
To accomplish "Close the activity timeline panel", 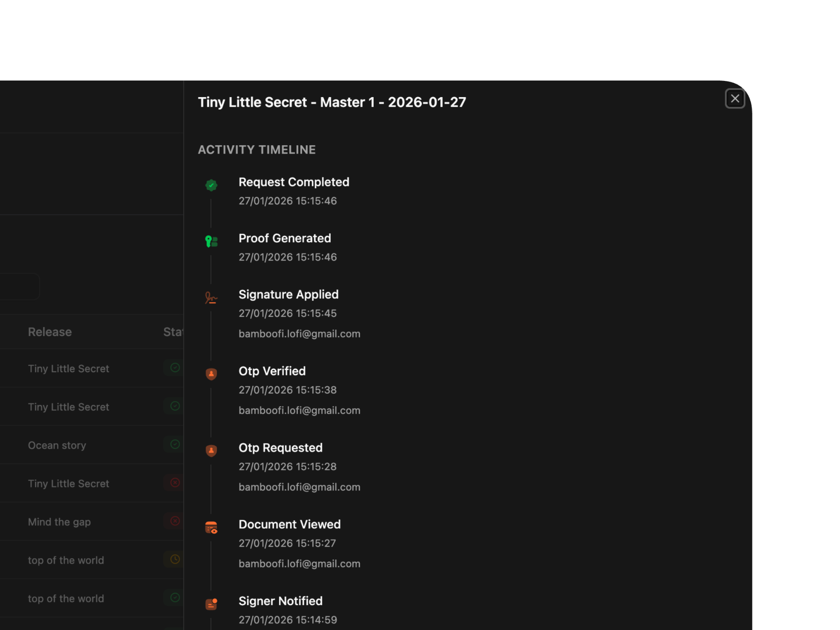I will pos(735,98).
